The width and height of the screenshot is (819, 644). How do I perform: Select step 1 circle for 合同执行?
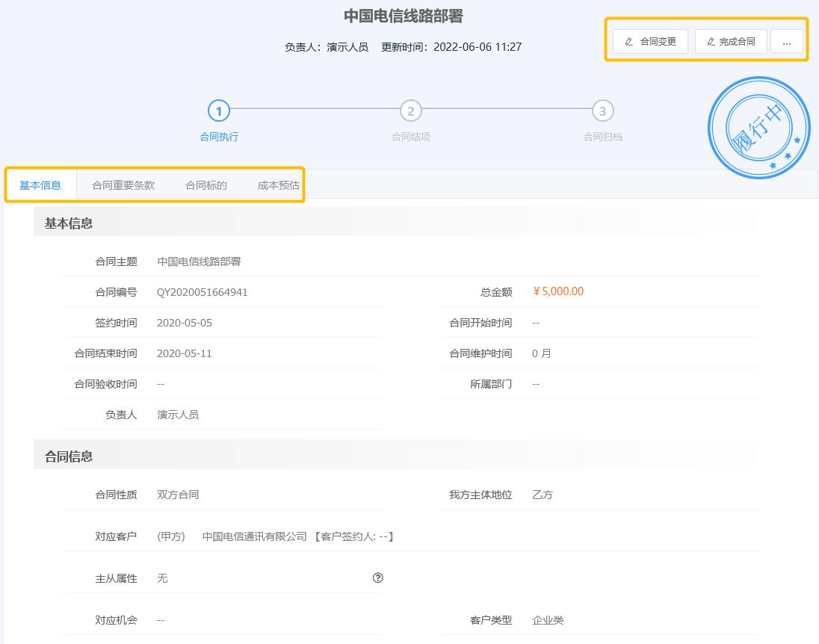[219, 111]
